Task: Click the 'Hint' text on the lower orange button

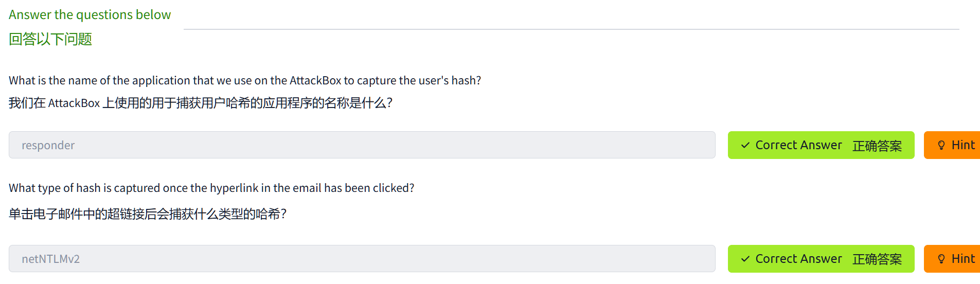Action: click(963, 259)
